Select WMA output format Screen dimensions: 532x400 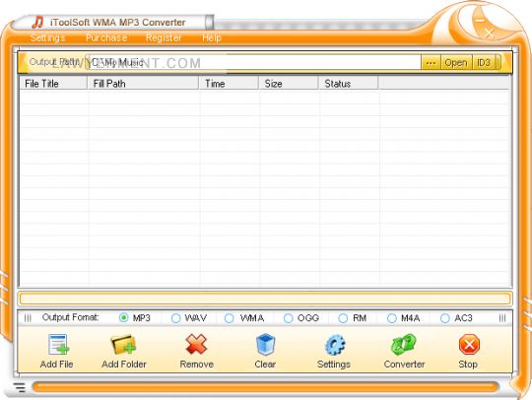(x=229, y=318)
